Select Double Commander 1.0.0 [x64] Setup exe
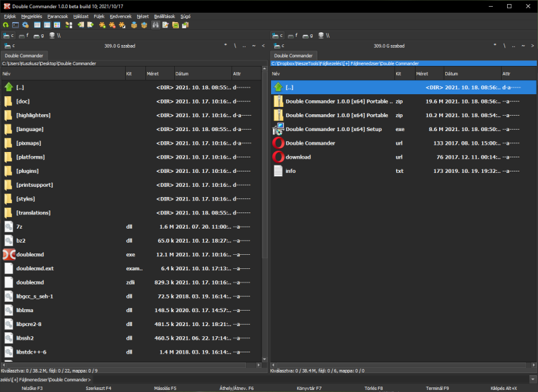This screenshot has width=538, height=392. click(403, 129)
